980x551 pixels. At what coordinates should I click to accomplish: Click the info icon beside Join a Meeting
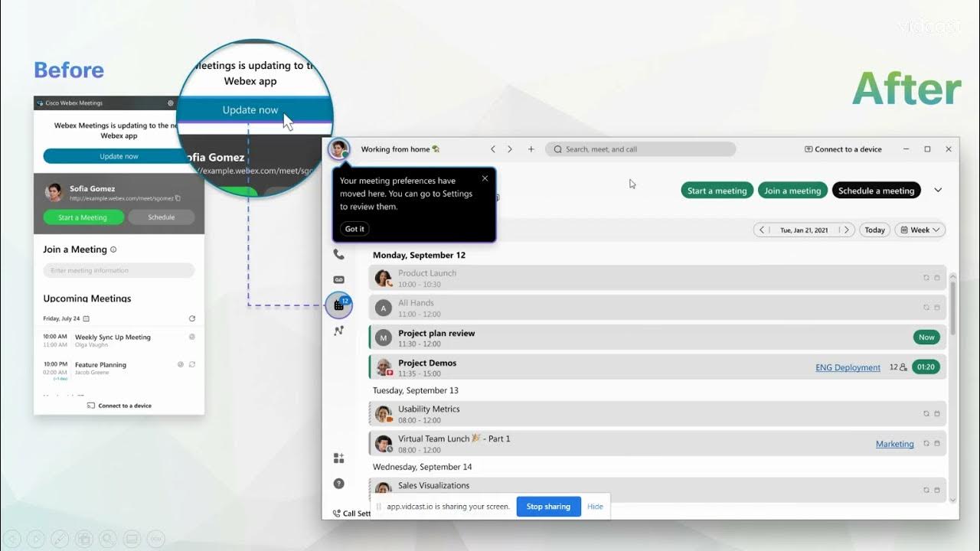113,249
